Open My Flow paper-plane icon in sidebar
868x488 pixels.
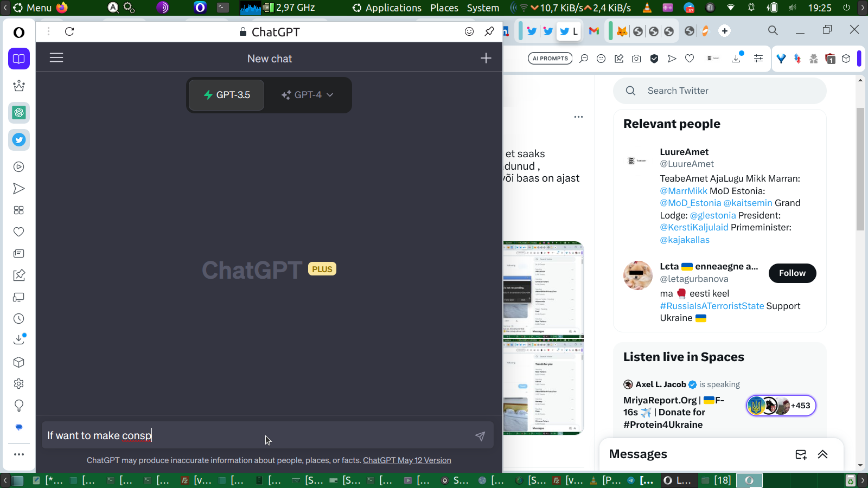pyautogui.click(x=19, y=189)
